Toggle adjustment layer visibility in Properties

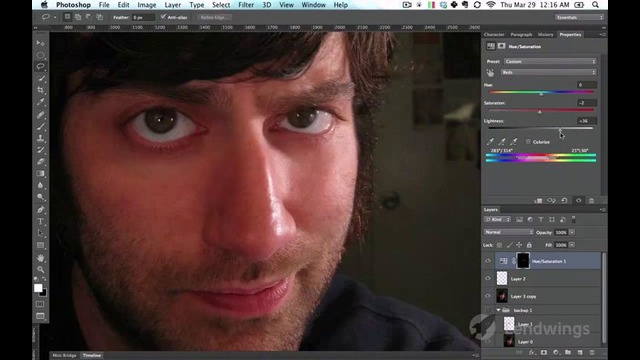click(578, 200)
